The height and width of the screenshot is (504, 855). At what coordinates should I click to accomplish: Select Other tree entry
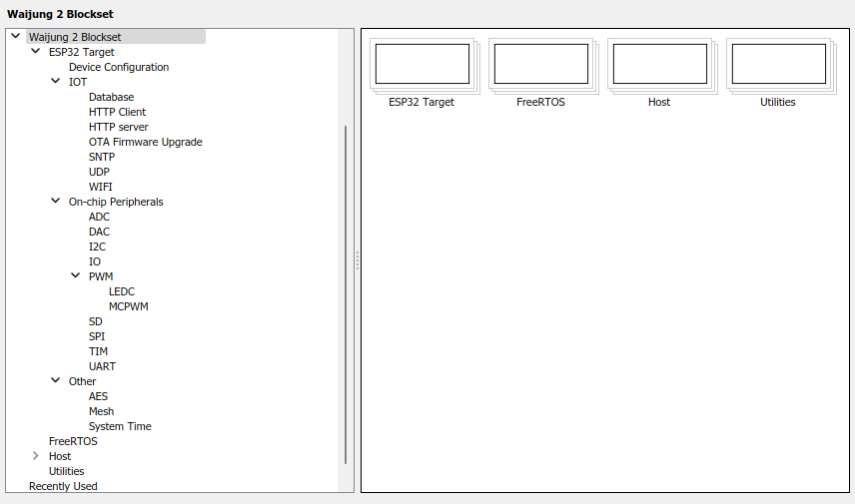[82, 381]
